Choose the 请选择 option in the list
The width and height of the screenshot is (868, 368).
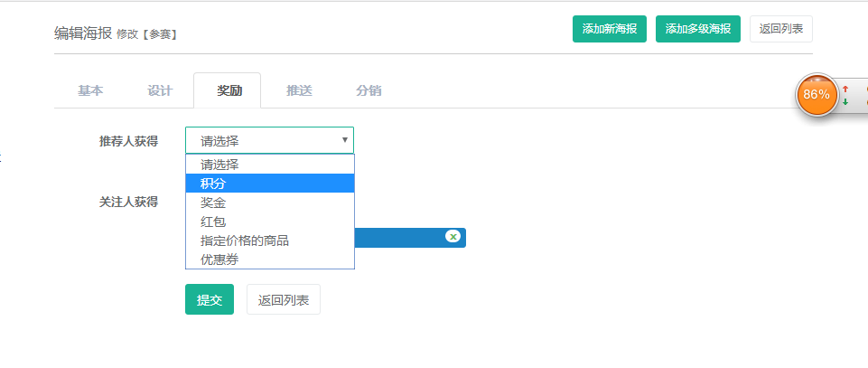point(270,164)
